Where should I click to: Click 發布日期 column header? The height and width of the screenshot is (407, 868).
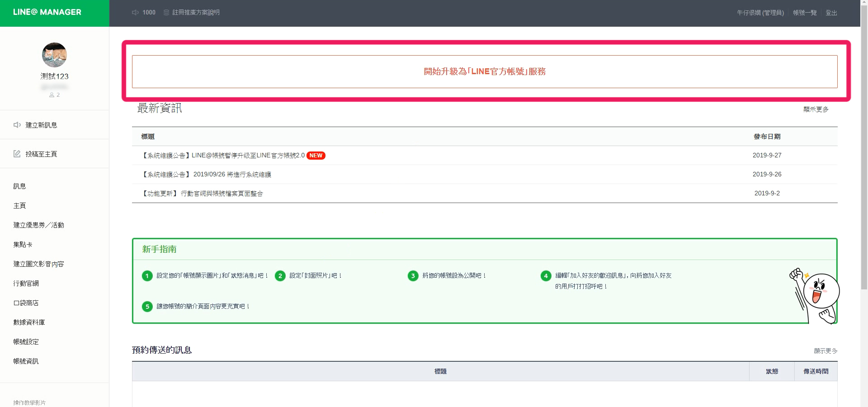[x=767, y=136]
